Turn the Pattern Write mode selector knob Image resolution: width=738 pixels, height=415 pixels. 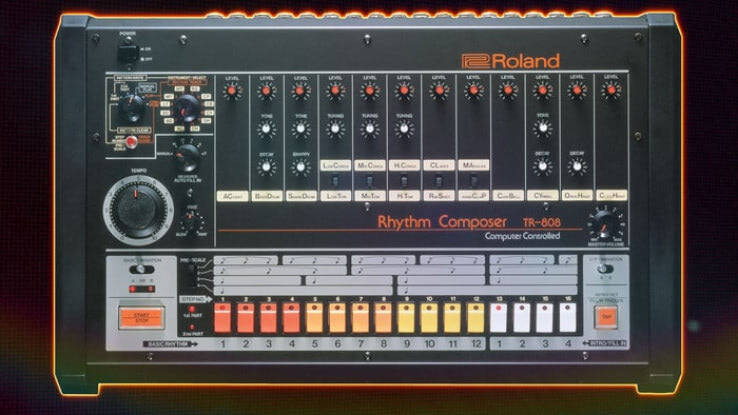pos(131,109)
